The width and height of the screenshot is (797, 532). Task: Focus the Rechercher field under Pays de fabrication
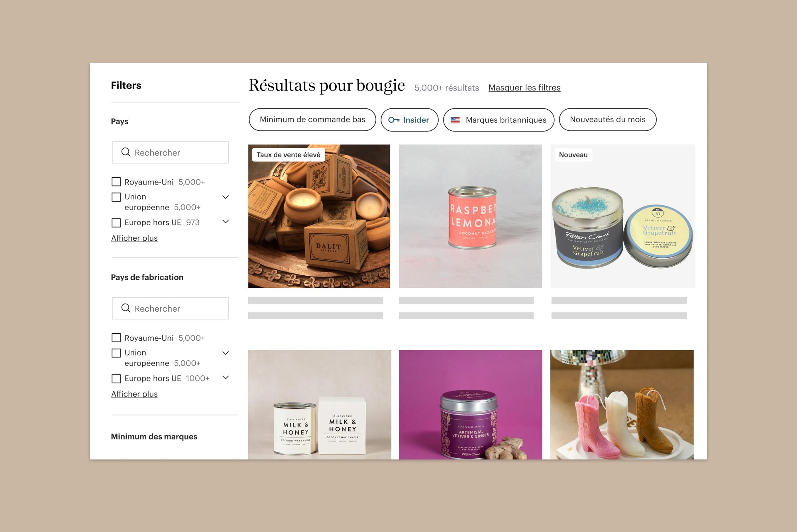click(171, 308)
